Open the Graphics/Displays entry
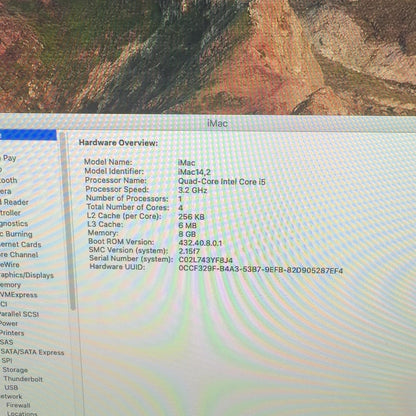The image size is (416, 416). pos(27,275)
